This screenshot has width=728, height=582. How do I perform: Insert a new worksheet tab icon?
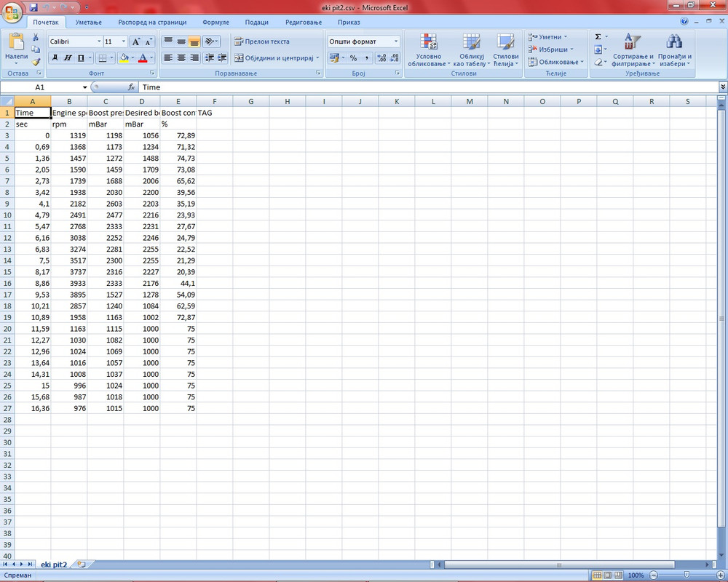pyautogui.click(x=82, y=565)
